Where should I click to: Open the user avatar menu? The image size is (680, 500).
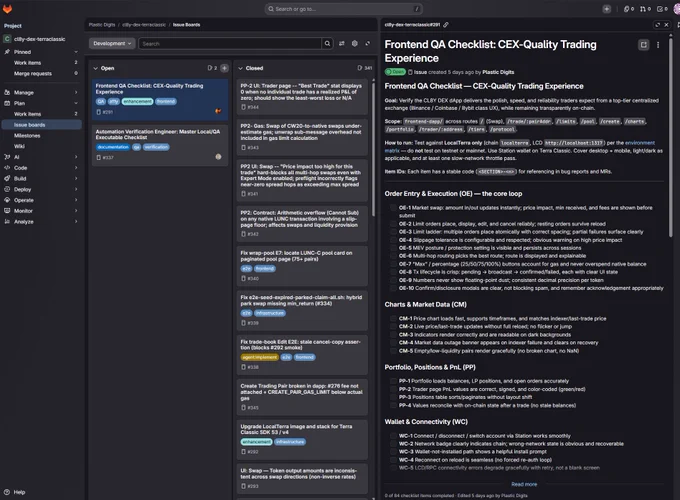(677, 9)
